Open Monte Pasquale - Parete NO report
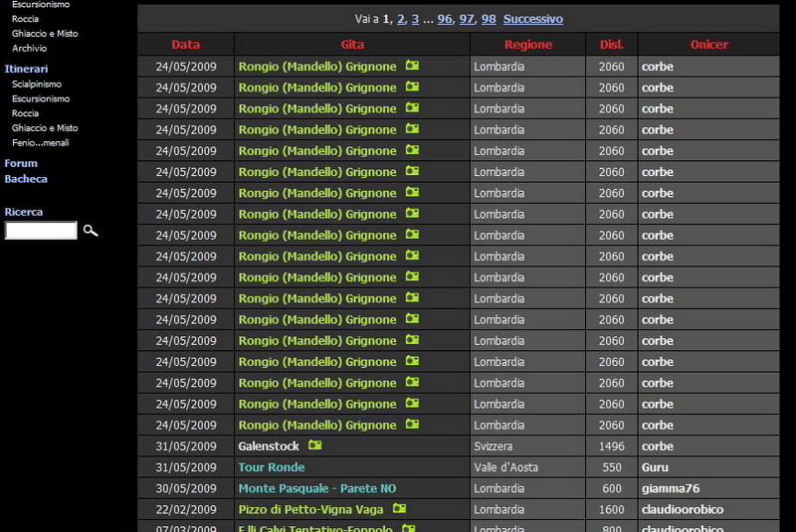 coord(316,488)
